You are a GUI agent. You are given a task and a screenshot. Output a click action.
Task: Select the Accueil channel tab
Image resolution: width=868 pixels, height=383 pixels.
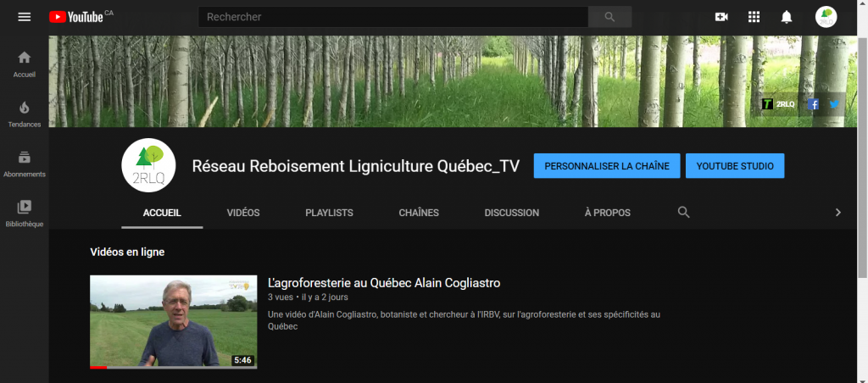[x=162, y=213]
